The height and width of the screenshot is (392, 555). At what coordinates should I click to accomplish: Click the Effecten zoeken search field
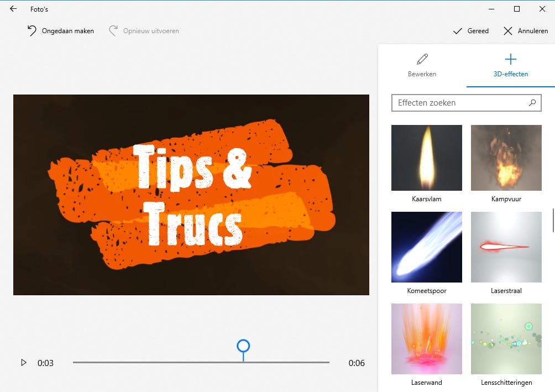466,103
